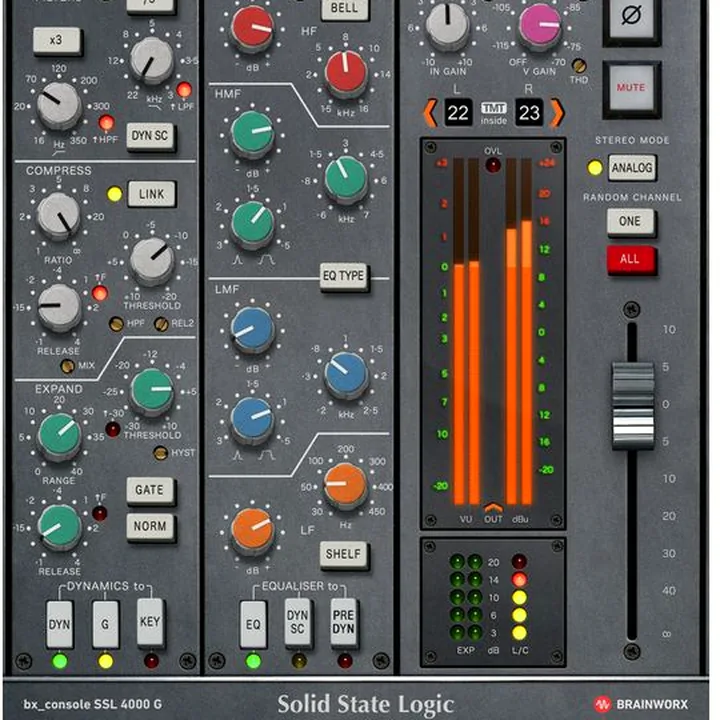Click the compressor MIX screw control
720x720 pixels.
tap(68, 366)
